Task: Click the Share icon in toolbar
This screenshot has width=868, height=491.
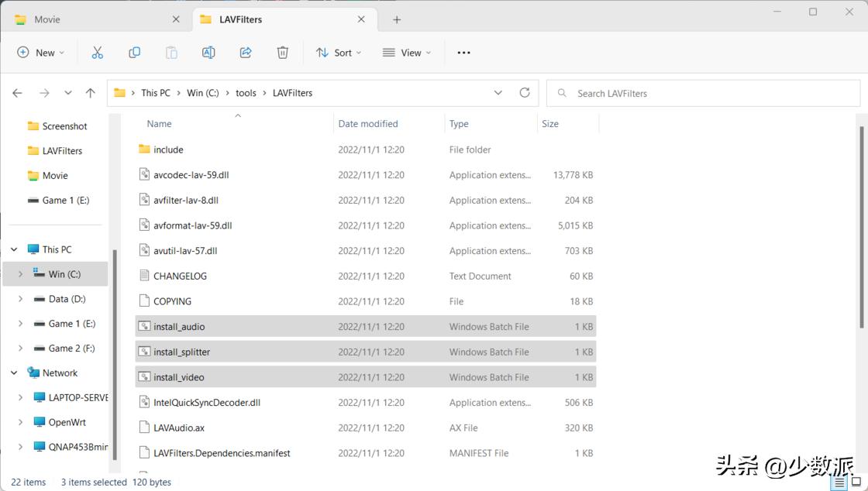Action: click(x=246, y=53)
